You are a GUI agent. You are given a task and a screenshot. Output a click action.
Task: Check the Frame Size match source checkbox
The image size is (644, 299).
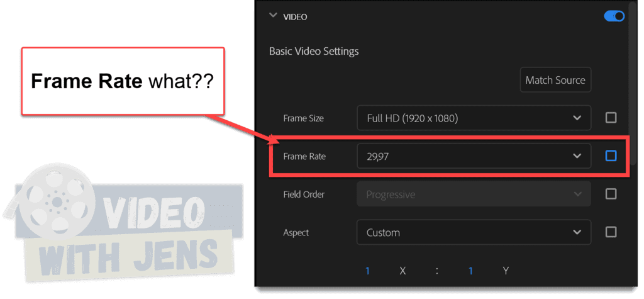click(611, 118)
